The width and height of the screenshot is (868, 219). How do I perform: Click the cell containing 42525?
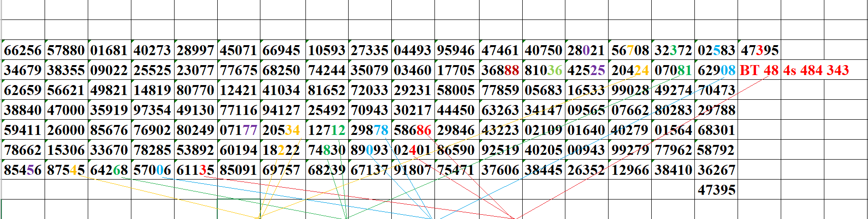point(586,70)
